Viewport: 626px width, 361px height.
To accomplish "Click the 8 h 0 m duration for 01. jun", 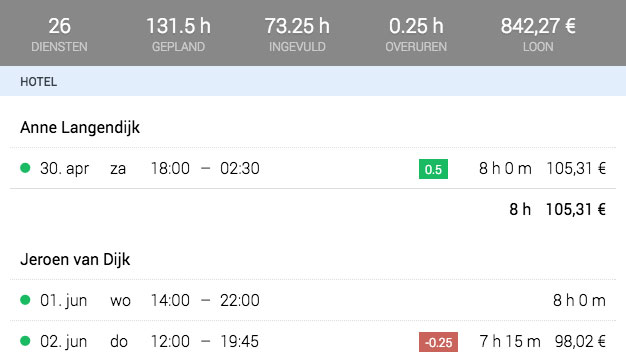I will coord(579,300).
